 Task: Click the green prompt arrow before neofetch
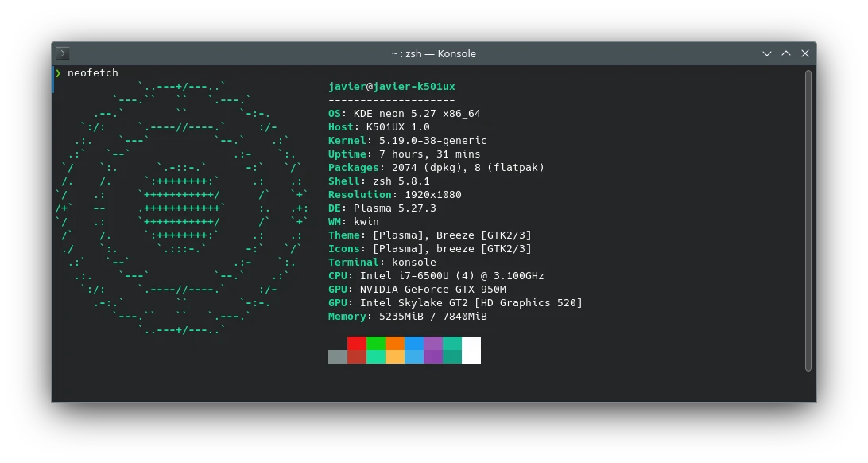coord(58,73)
